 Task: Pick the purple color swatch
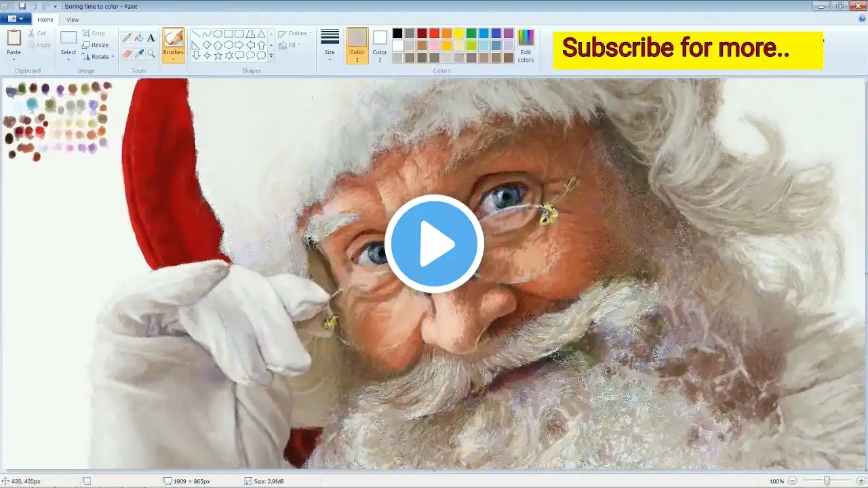point(509,33)
